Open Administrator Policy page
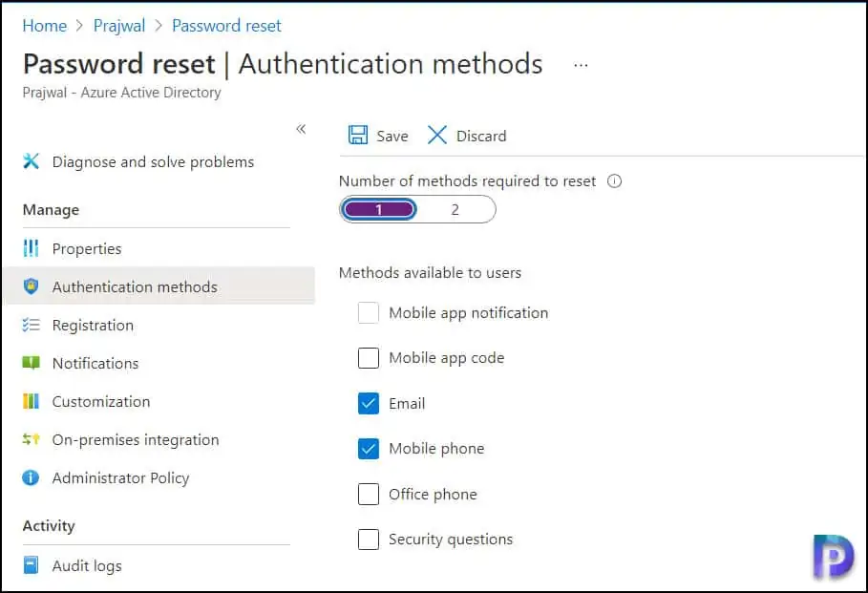 120,477
